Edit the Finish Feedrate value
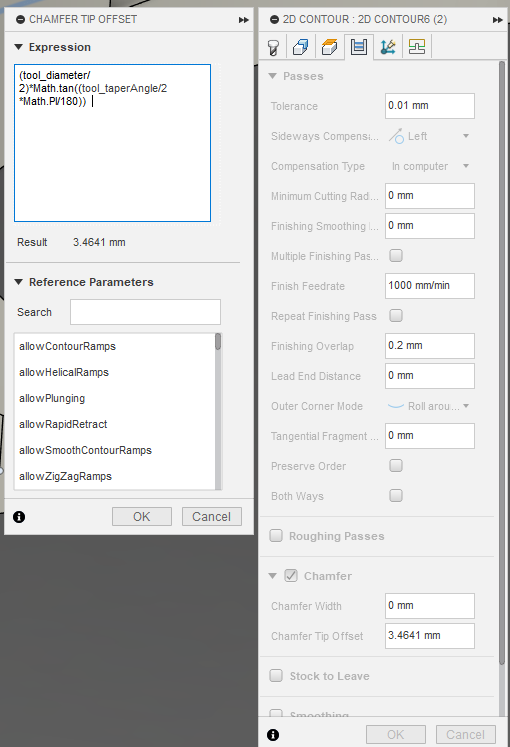The height and width of the screenshot is (747, 510). [x=430, y=286]
